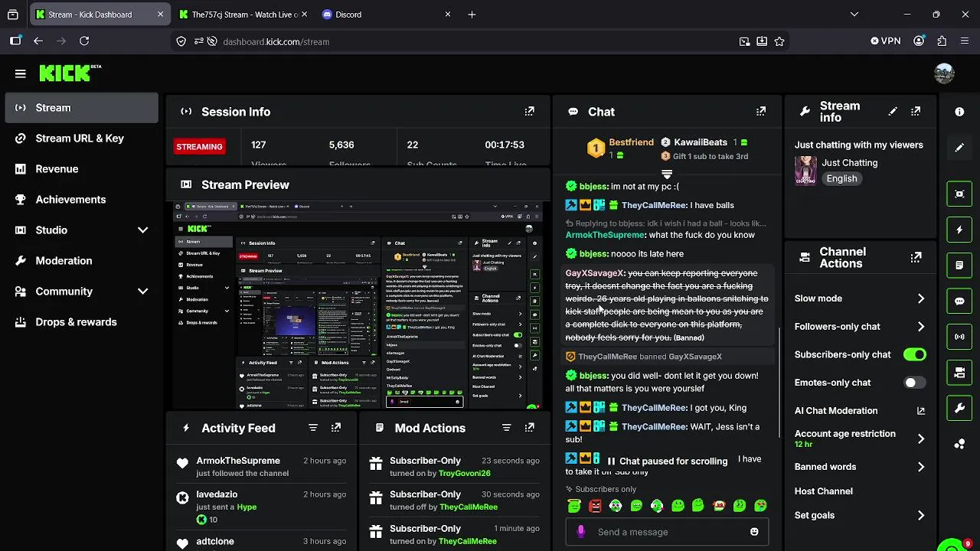Click the purple microphone icon in chat input
The image size is (980, 551).
[581, 532]
